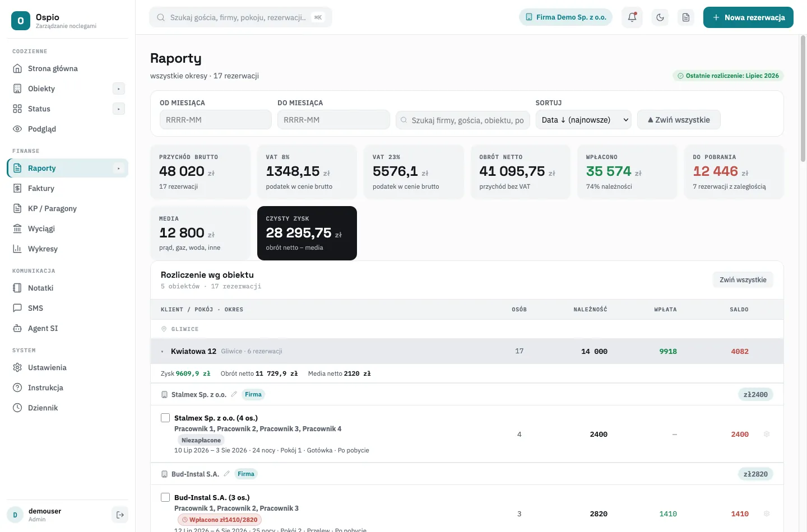807x532 pixels.
Task: Click pencil icon next to Stalmex Sp. z o.o.
Action: click(234, 394)
